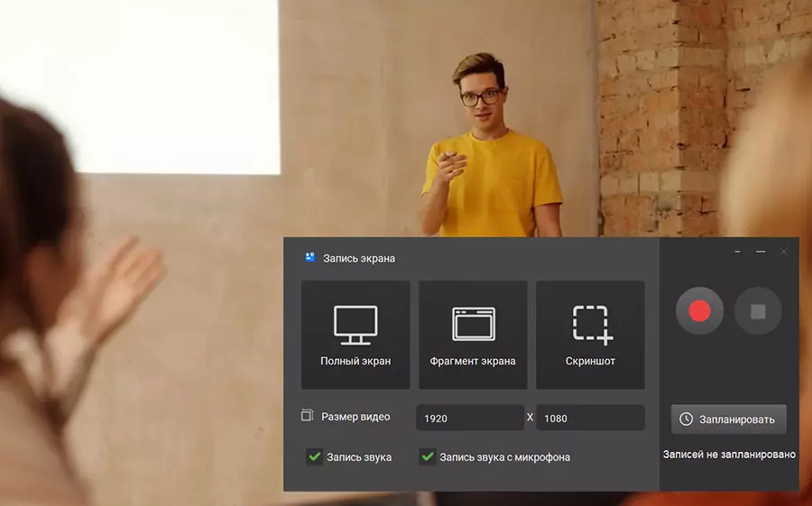Image resolution: width=812 pixels, height=506 pixels.
Task: Click the clock icon in the Запланировать button
Action: [x=687, y=419]
